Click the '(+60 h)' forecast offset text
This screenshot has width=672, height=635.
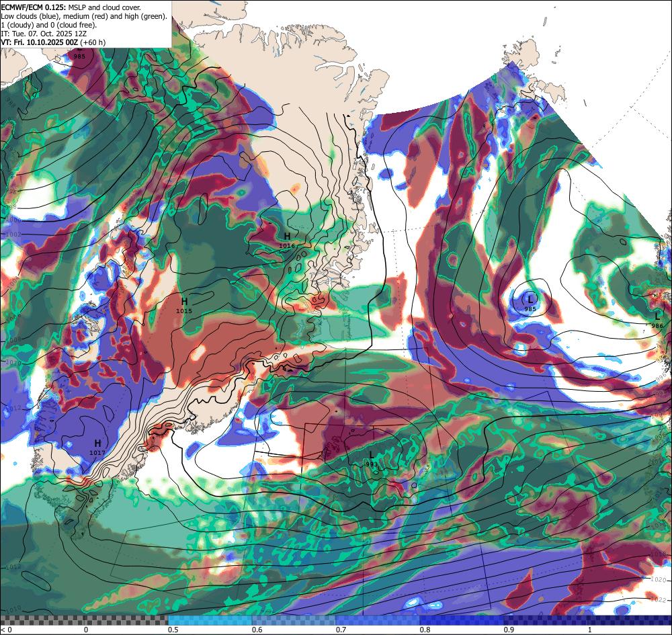coord(93,42)
